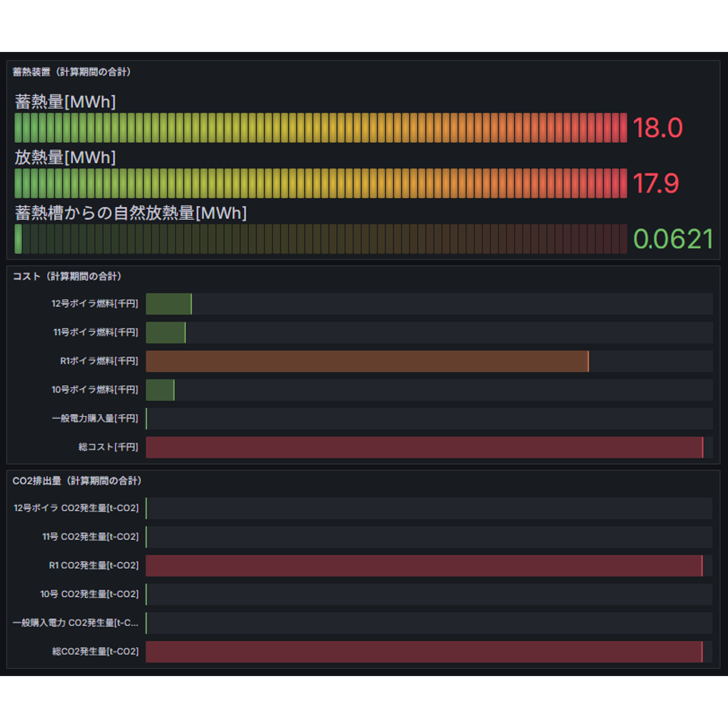The image size is (728, 728).
Task: Click the R1 CO2発生量[t-CO2] red bar
Action: pyautogui.click(x=424, y=566)
